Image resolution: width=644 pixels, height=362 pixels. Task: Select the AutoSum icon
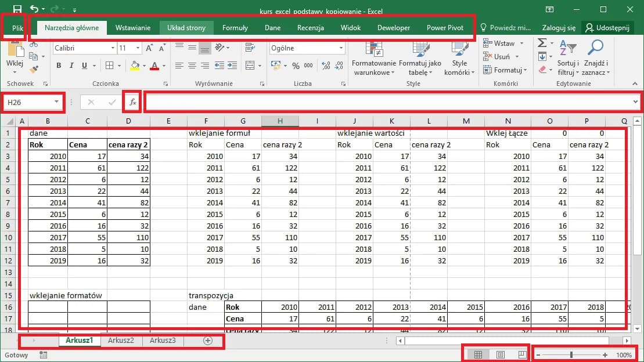coord(542,42)
